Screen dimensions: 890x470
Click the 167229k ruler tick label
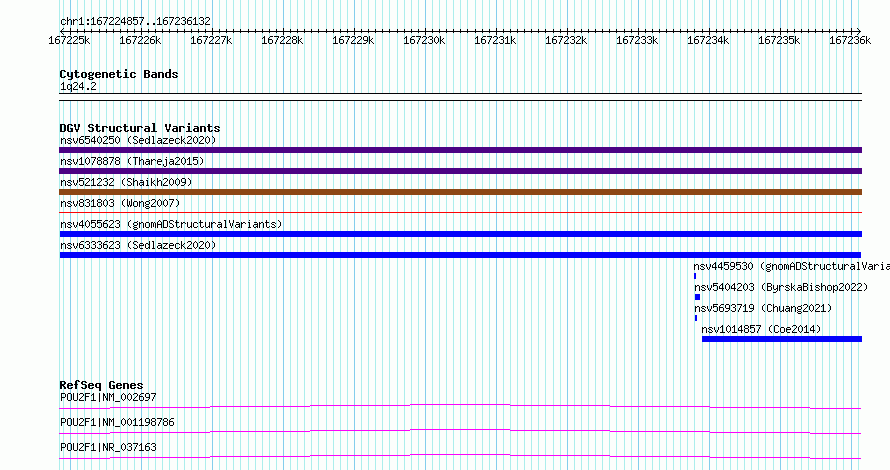tap(353, 40)
